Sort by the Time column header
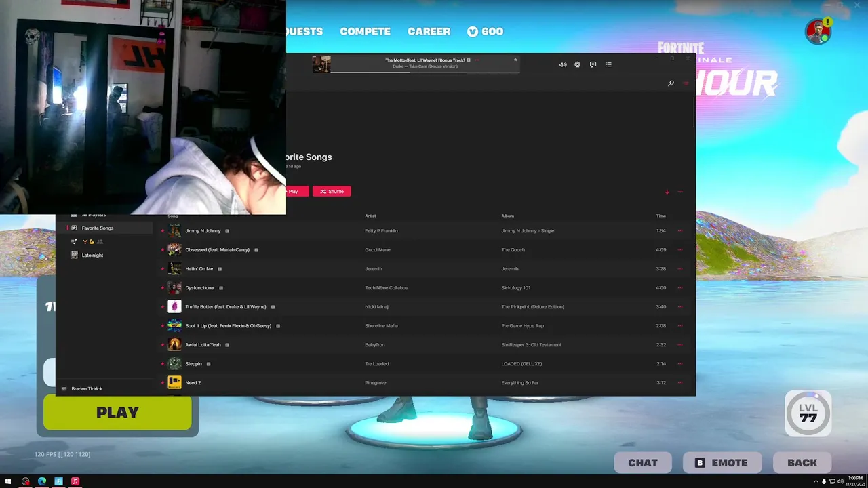The width and height of the screenshot is (868, 488). click(x=661, y=216)
